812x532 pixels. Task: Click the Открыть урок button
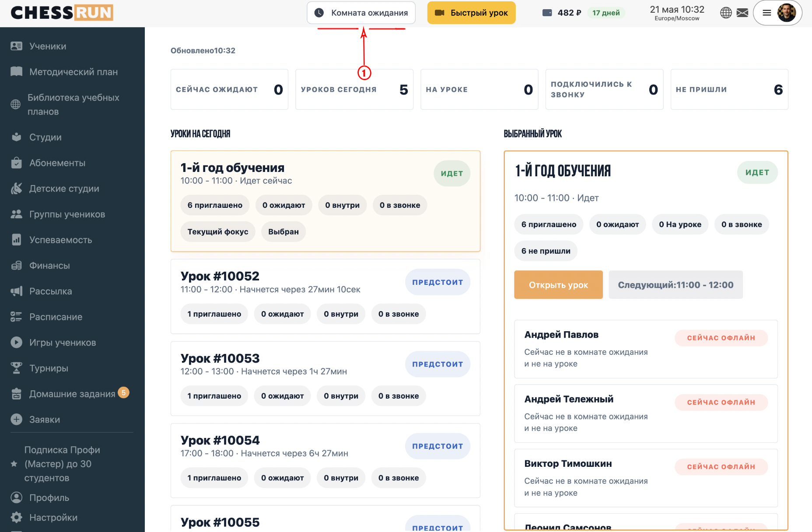(558, 285)
